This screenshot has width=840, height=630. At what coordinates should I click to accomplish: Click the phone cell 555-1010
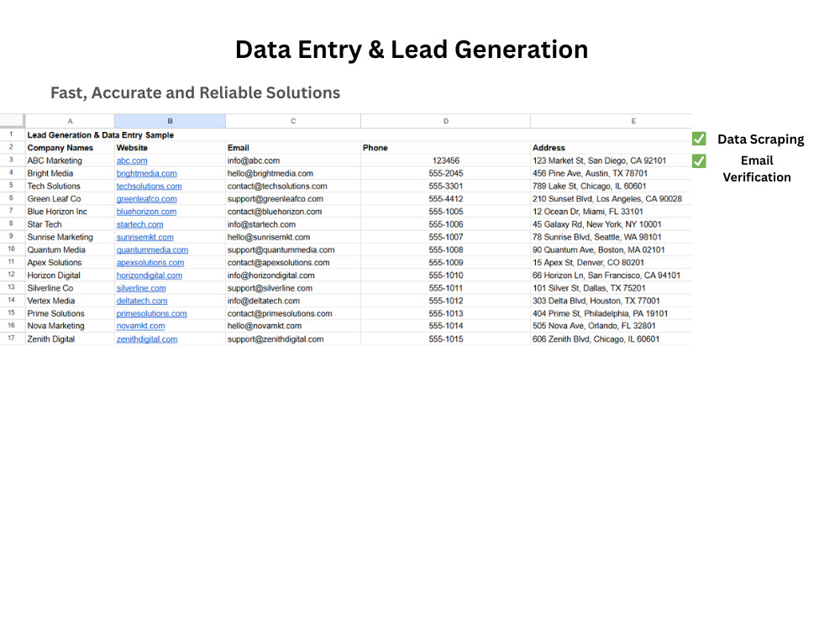(x=446, y=276)
